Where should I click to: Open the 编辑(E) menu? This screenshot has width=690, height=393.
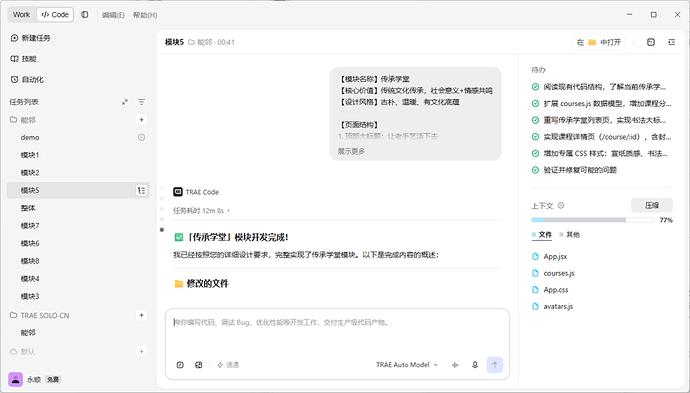point(113,15)
